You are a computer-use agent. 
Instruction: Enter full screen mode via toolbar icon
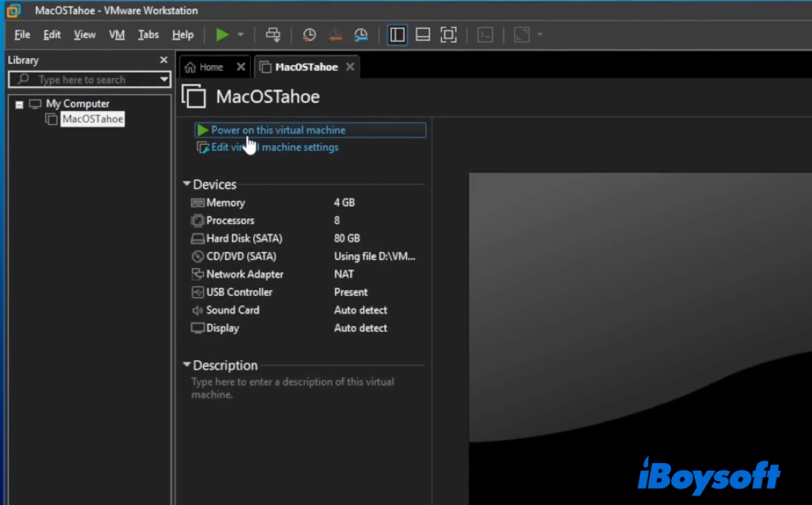pyautogui.click(x=449, y=35)
